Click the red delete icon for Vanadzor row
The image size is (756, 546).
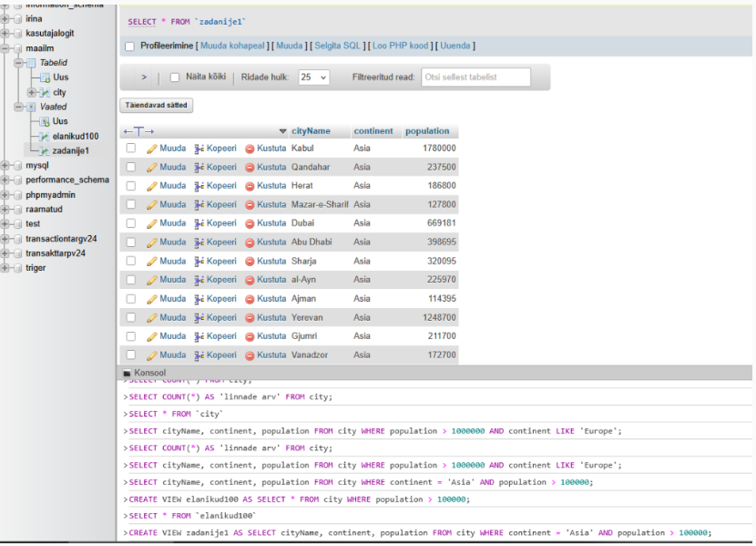pyautogui.click(x=250, y=355)
